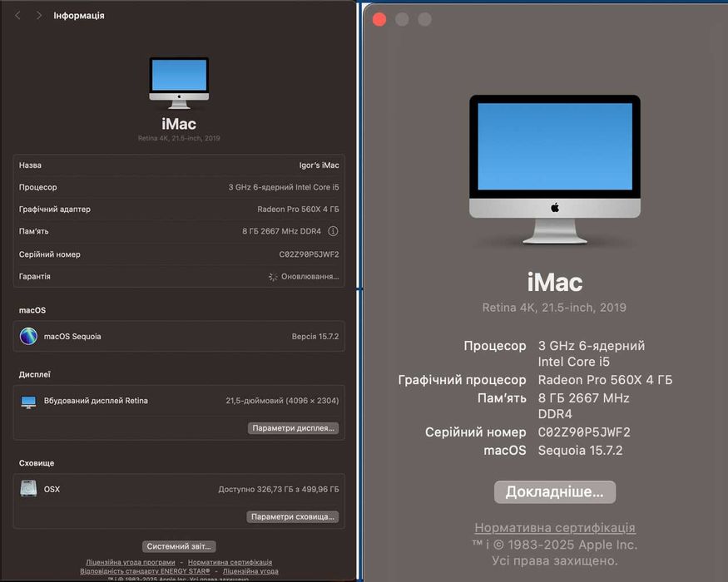Image resolution: width=728 pixels, height=582 pixels.
Task: Open Параметри дисплея… settings
Action: coord(293,428)
